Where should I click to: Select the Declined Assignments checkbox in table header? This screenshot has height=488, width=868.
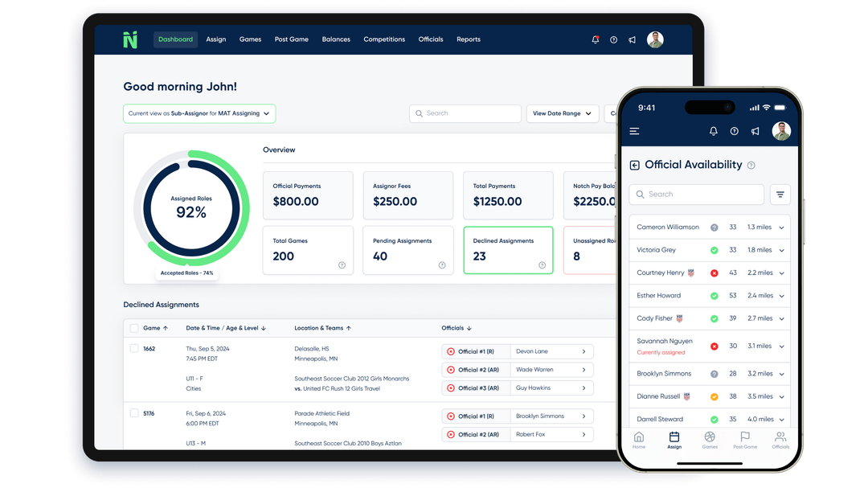(x=134, y=328)
